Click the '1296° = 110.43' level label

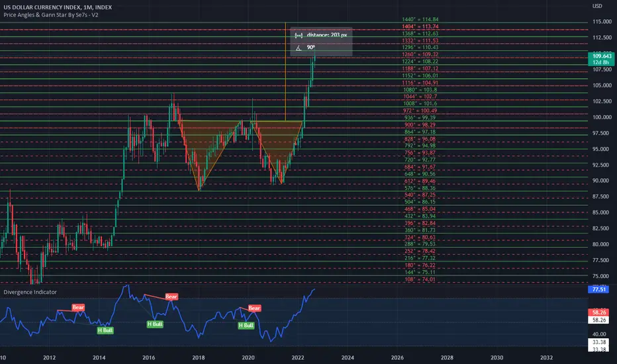420,47
